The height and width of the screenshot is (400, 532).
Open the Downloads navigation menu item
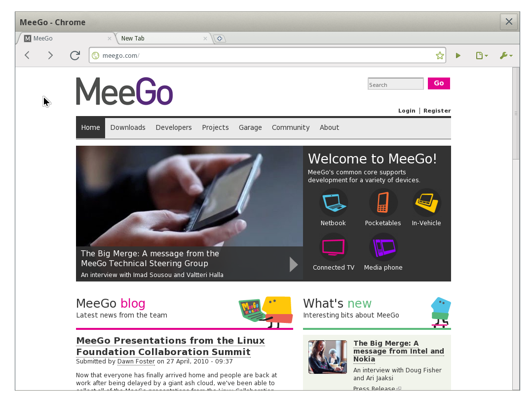(127, 127)
